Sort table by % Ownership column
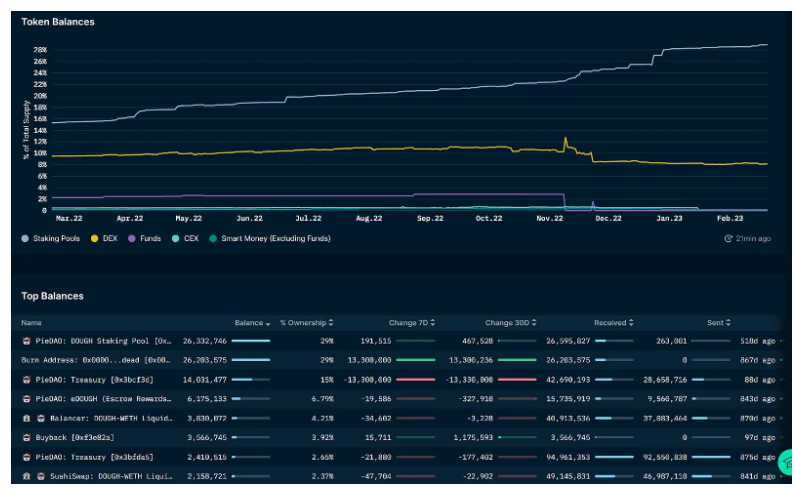795x490 pixels. (306, 323)
